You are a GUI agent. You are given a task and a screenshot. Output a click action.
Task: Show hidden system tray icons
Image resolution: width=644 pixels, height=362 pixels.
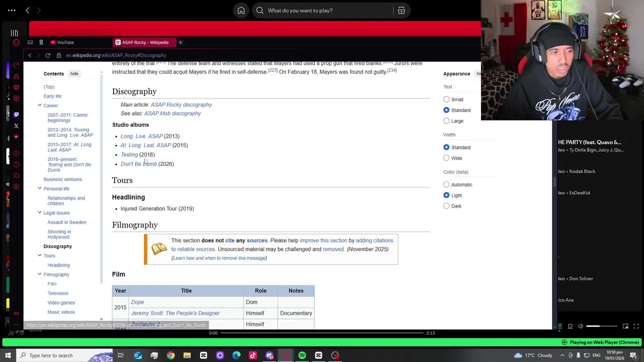562,355
